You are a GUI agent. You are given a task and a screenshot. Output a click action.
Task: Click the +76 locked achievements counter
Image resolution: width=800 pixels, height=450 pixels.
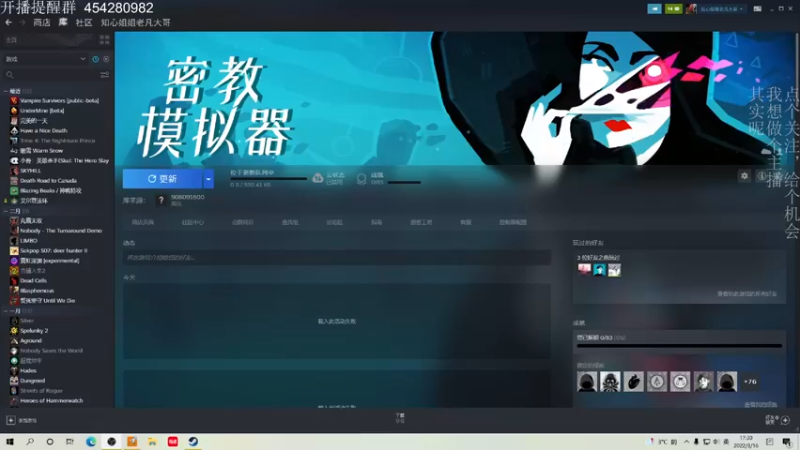(750, 382)
